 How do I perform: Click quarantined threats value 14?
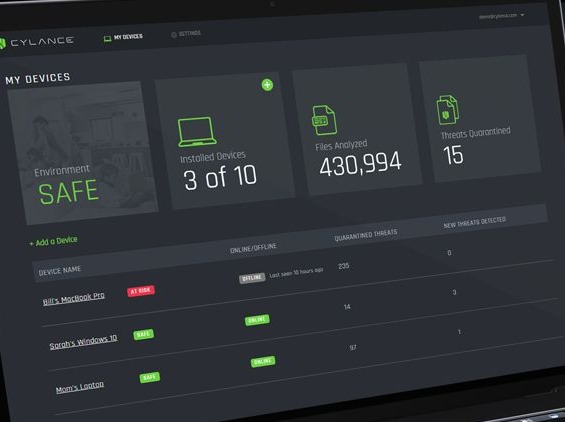[347, 307]
